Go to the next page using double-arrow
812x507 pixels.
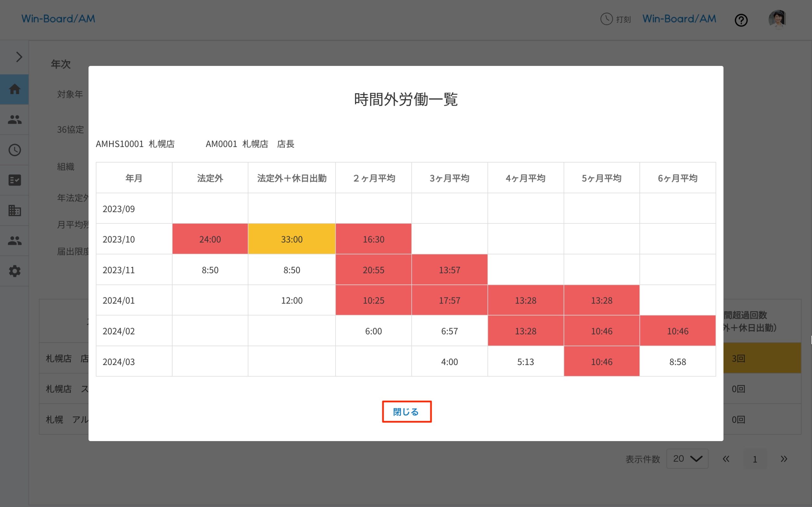click(x=784, y=459)
